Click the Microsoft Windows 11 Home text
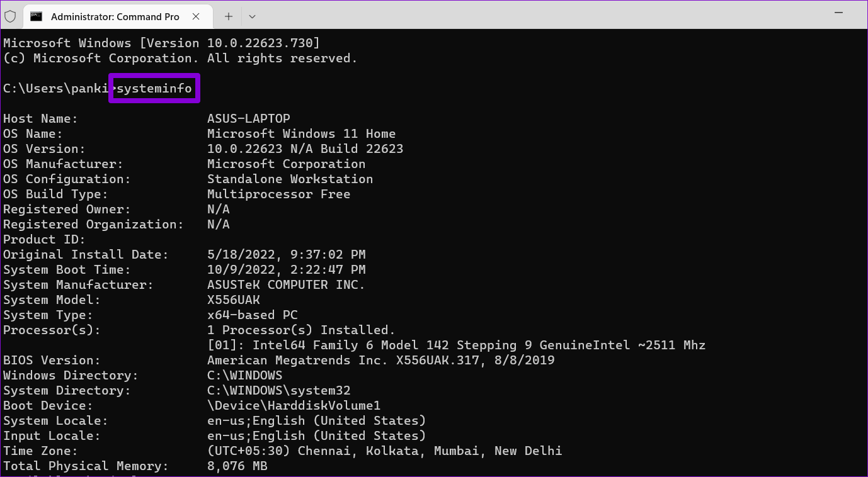 [301, 133]
